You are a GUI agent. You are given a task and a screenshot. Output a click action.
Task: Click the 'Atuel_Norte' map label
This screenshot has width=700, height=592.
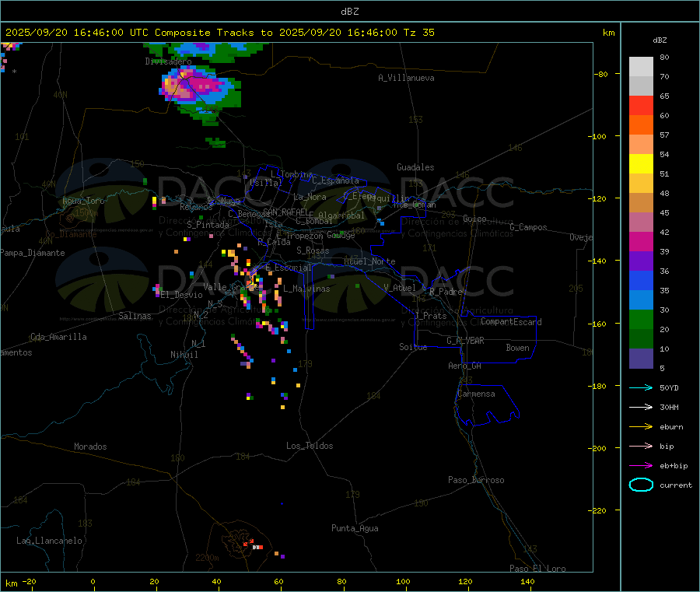point(369,261)
